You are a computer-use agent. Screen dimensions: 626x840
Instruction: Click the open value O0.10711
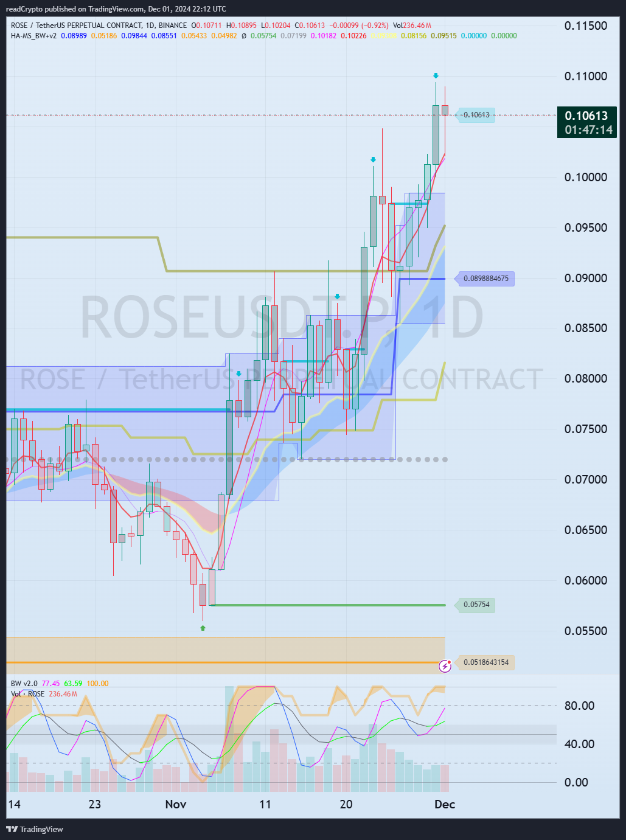click(207, 26)
